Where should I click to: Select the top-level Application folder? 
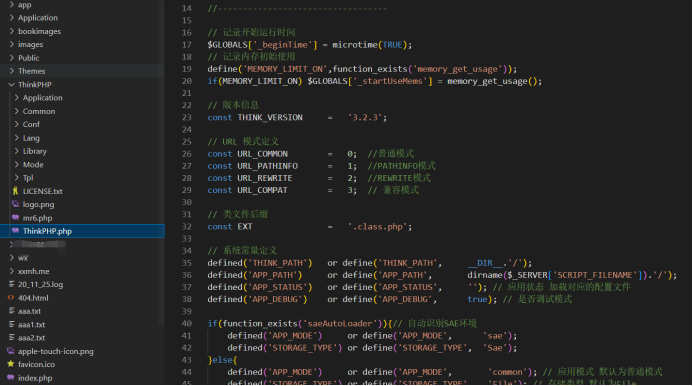tap(38, 18)
